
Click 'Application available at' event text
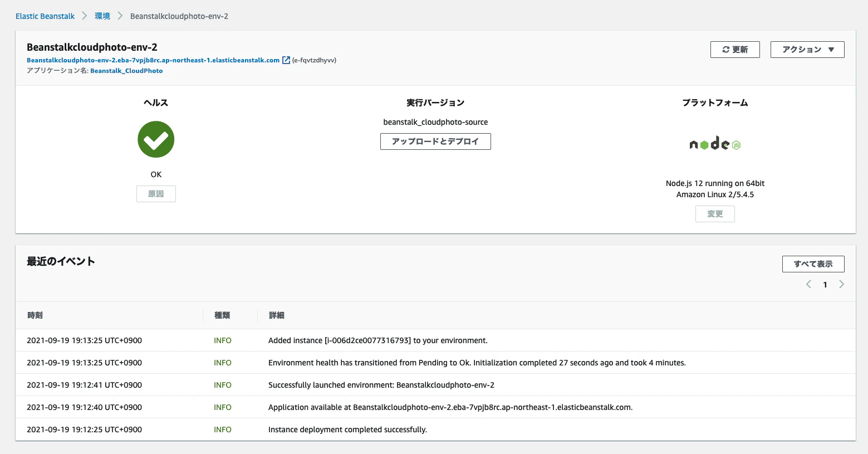(450, 407)
